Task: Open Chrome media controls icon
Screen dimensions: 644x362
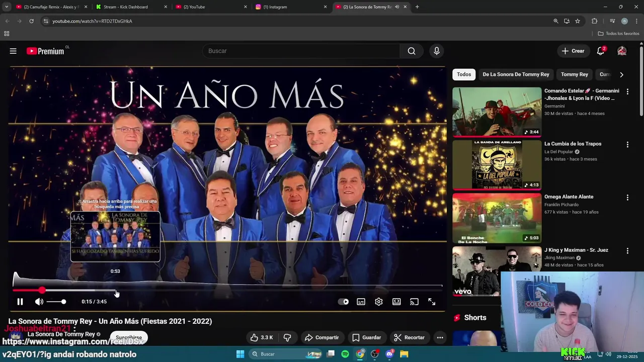Action: click(x=612, y=21)
